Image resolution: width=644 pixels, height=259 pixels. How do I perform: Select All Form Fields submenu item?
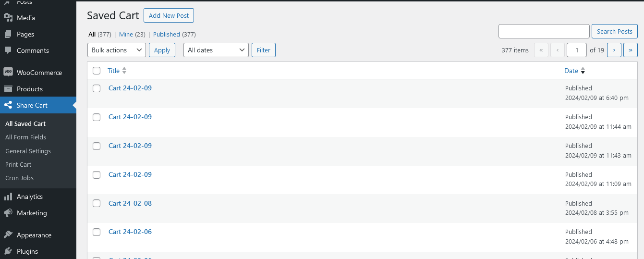coord(25,137)
